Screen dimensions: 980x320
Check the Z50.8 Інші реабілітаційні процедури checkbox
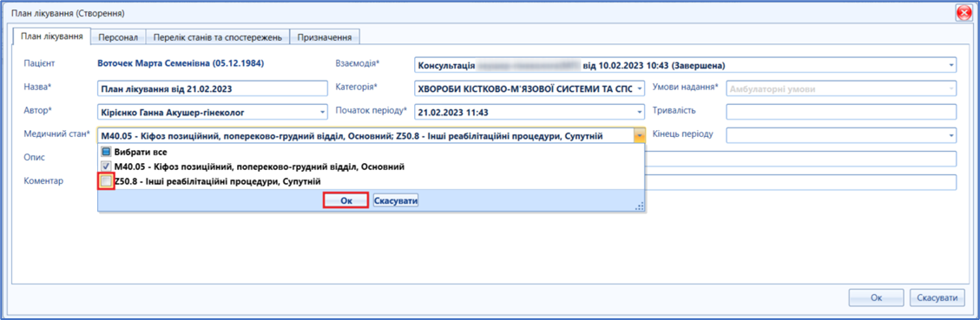click(x=107, y=182)
